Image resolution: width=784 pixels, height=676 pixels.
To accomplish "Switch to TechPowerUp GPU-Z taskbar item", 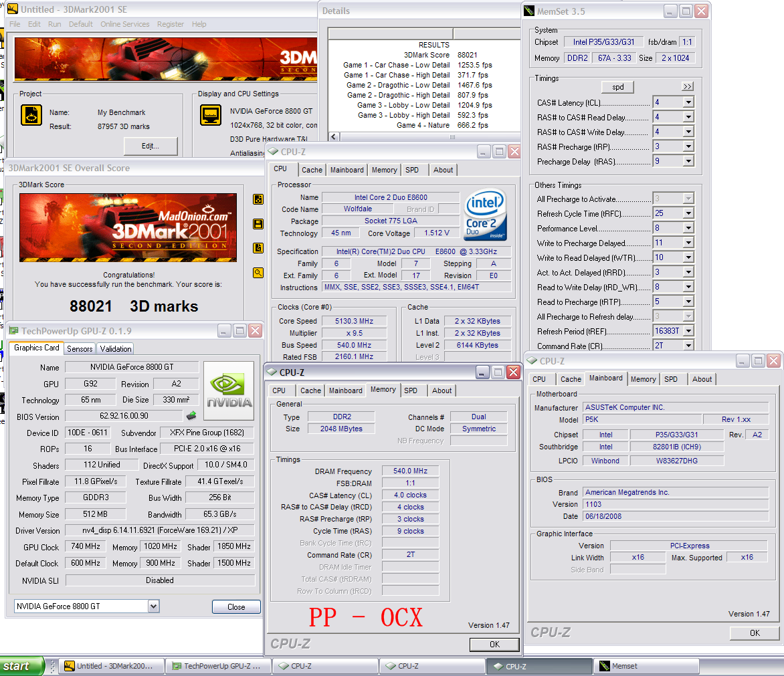I will tap(219, 666).
